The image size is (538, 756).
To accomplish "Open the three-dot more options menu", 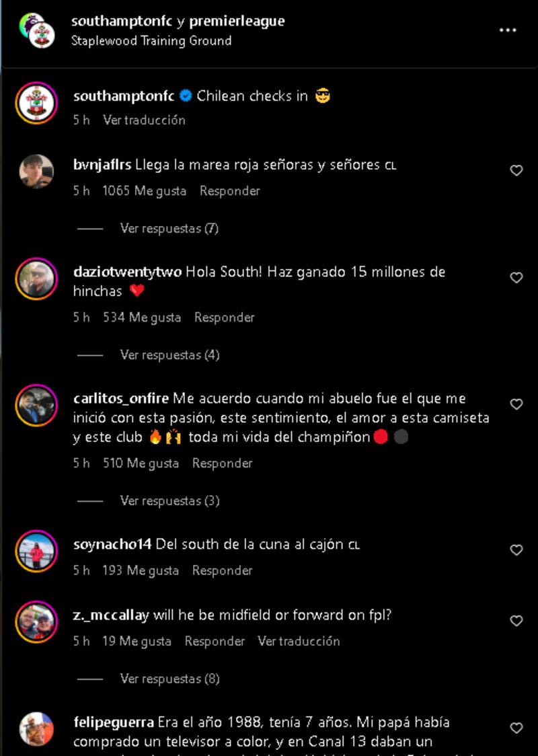I will coord(508,30).
